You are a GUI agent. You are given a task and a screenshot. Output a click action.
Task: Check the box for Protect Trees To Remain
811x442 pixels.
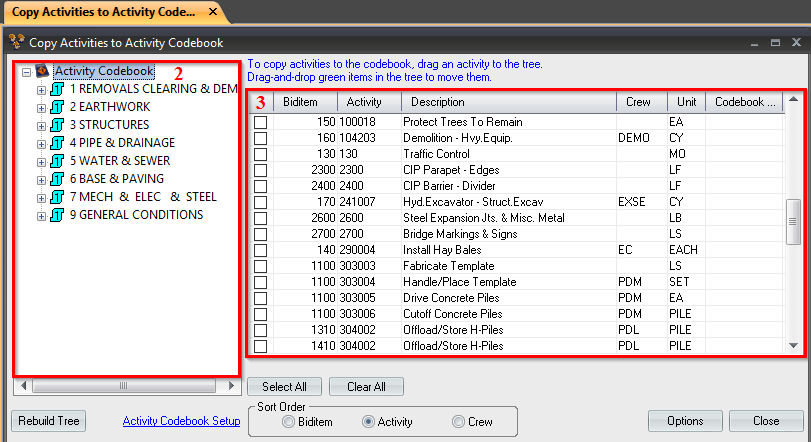coord(261,122)
